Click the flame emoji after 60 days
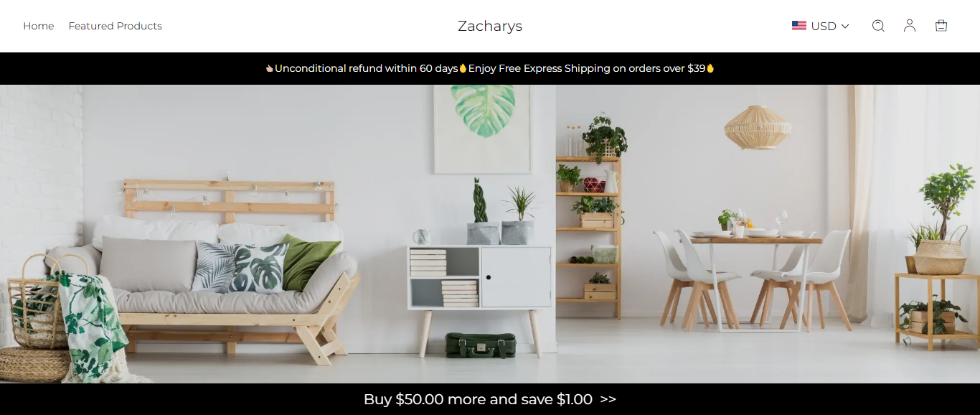The image size is (980, 415). (463, 68)
